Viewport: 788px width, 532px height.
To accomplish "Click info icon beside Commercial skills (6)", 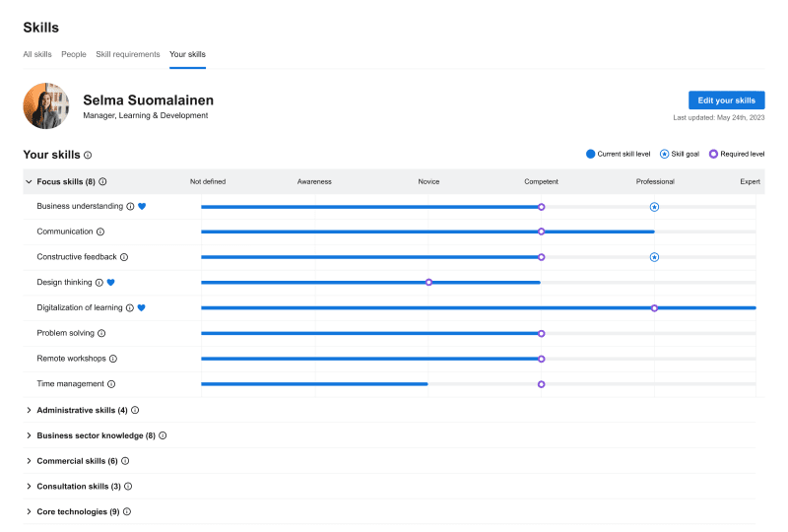I will pos(125,461).
